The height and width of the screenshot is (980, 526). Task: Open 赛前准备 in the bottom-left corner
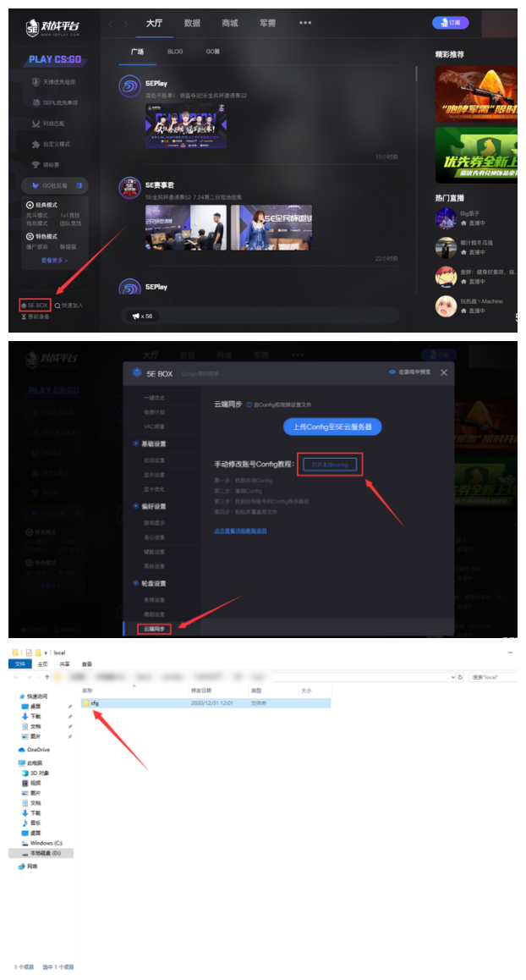coord(36,317)
